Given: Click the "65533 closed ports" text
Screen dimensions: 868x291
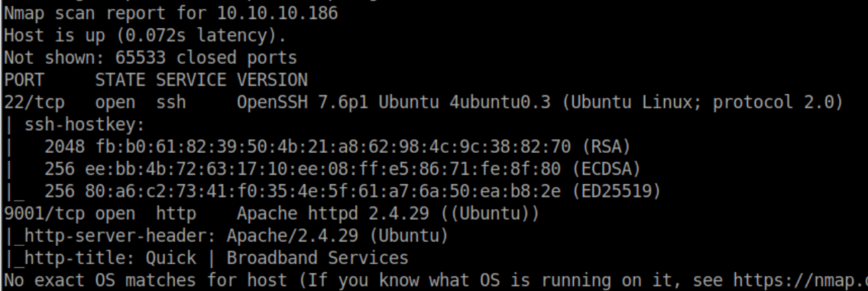Looking at the screenshot, I should click(206, 57).
